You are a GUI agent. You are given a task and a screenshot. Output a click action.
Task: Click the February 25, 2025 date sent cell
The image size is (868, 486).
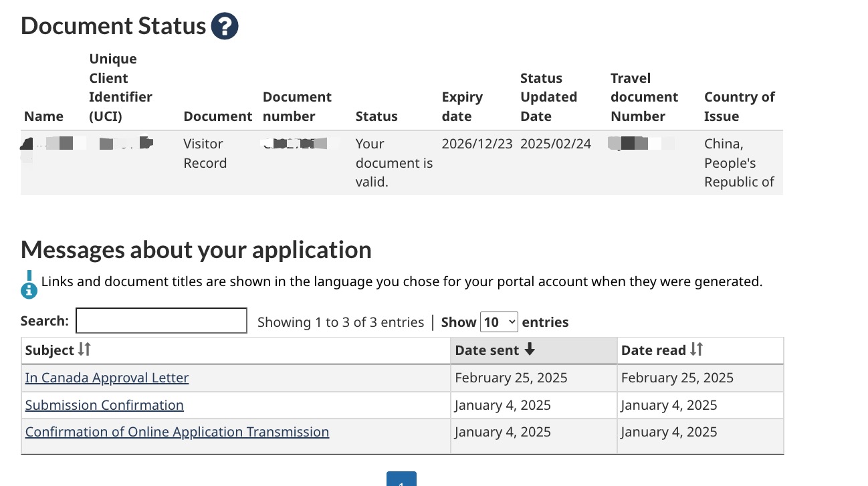511,378
